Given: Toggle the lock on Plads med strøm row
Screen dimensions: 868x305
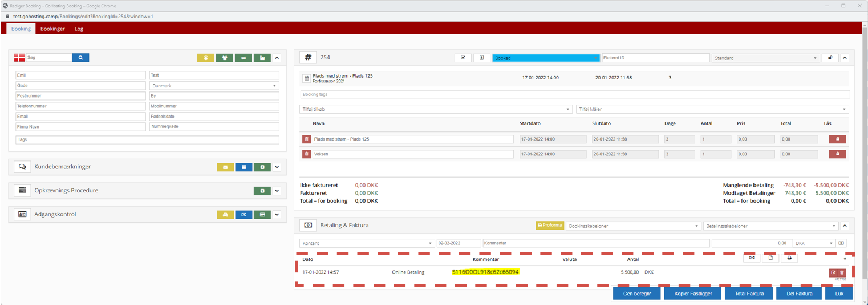Looking at the screenshot, I should [837, 139].
